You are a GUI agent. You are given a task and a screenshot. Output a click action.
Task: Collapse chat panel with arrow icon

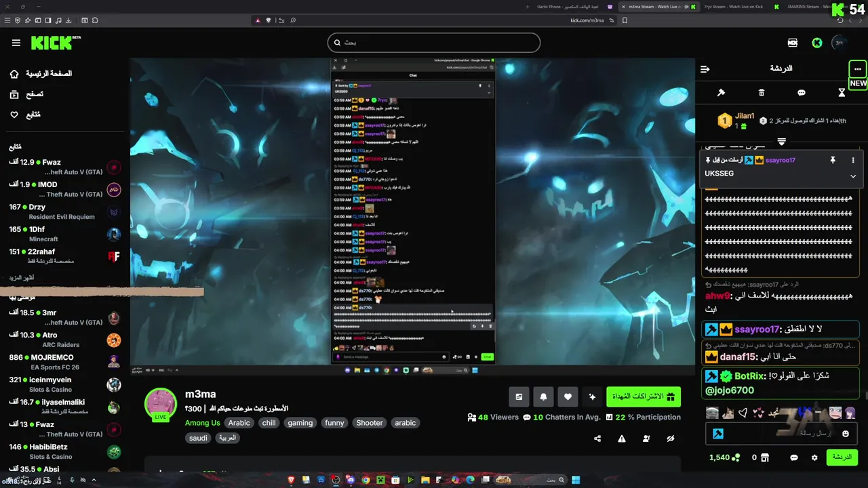tap(705, 69)
